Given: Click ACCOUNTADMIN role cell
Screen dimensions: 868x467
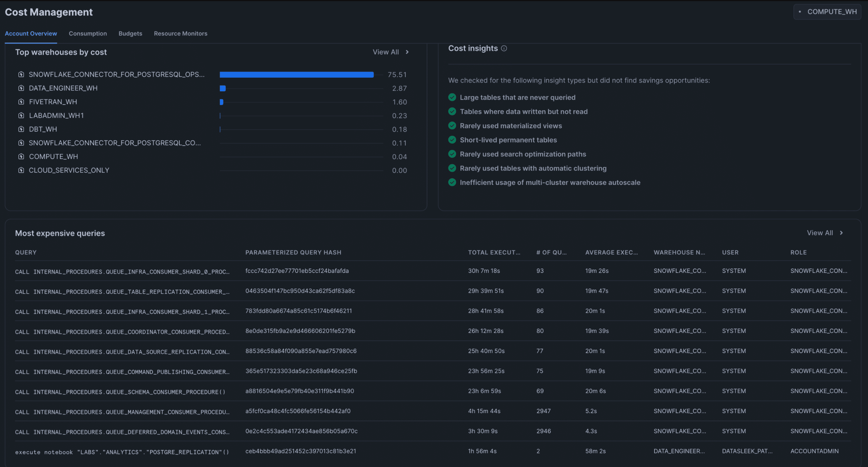Looking at the screenshot, I should 814,451.
